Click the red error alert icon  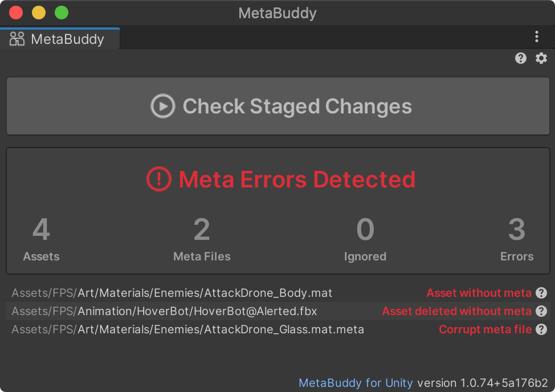coord(159,179)
